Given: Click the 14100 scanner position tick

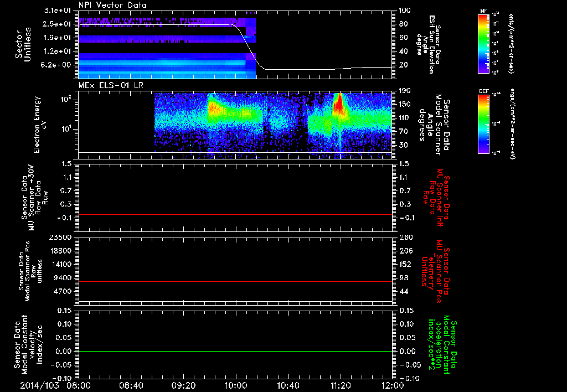Looking at the screenshot, I should tap(60, 264).
